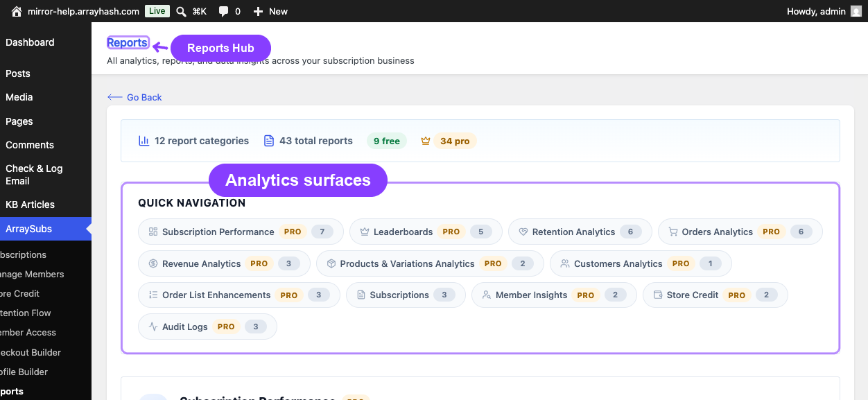
Task: Open Media in the sidebar
Action: (x=19, y=97)
